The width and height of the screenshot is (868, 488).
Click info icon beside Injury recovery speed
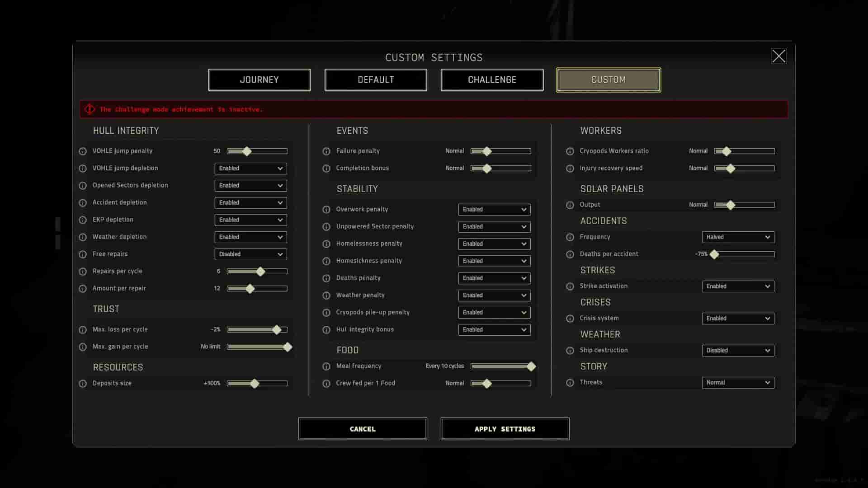570,169
